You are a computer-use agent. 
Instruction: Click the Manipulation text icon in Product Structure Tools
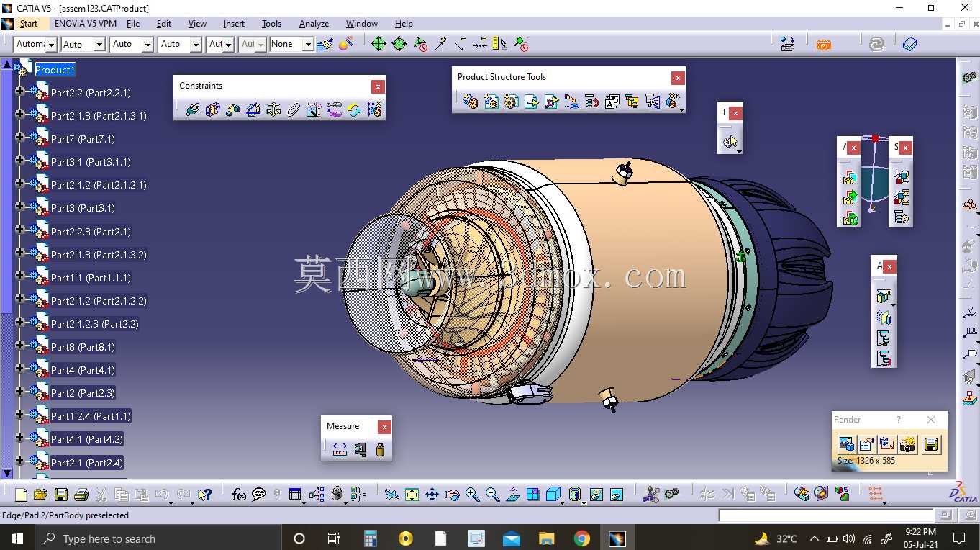coord(612,102)
